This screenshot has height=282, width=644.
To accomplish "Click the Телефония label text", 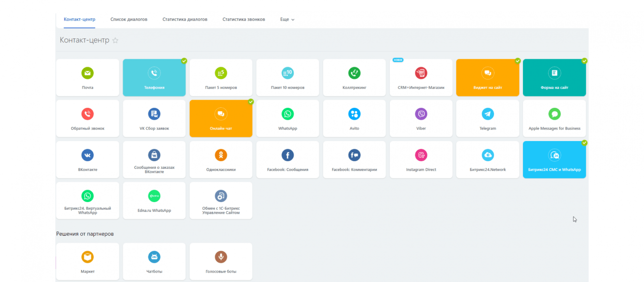I will [154, 88].
